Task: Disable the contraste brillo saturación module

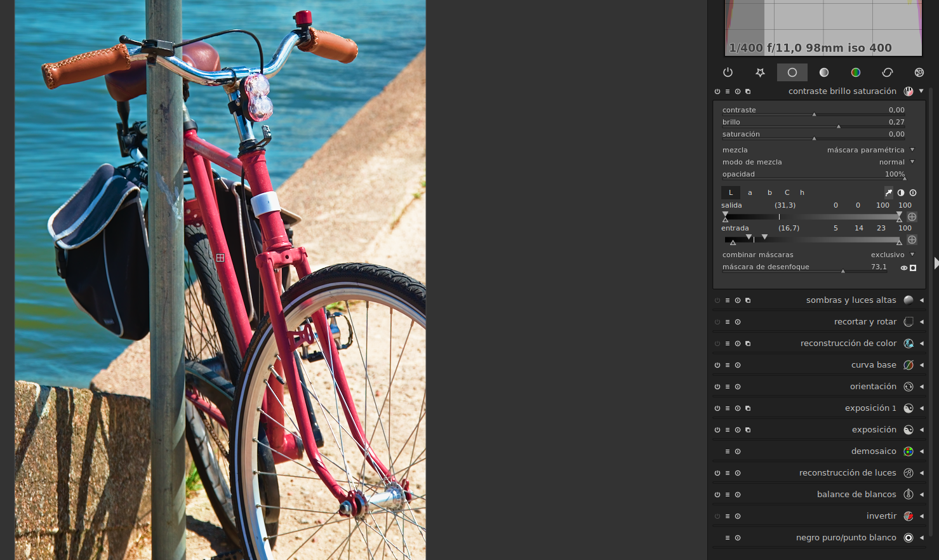Action: pyautogui.click(x=717, y=91)
